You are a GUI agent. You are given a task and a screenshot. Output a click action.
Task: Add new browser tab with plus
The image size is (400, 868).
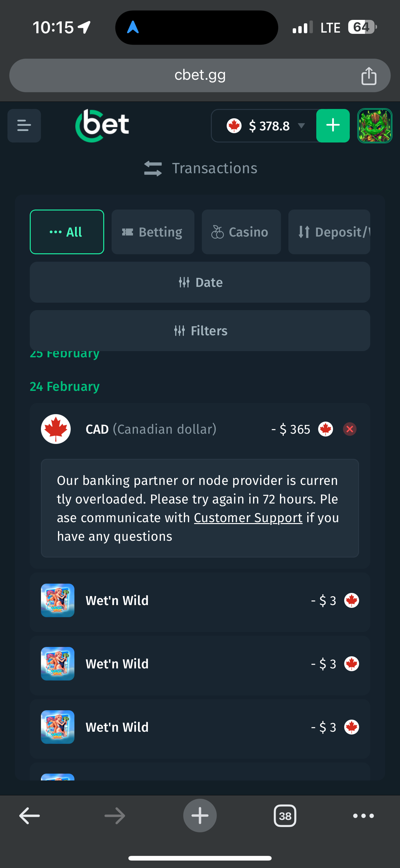(x=200, y=816)
